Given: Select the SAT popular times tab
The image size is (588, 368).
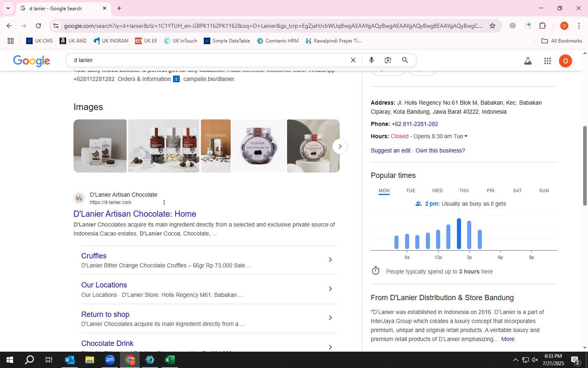Looking at the screenshot, I should (x=517, y=191).
